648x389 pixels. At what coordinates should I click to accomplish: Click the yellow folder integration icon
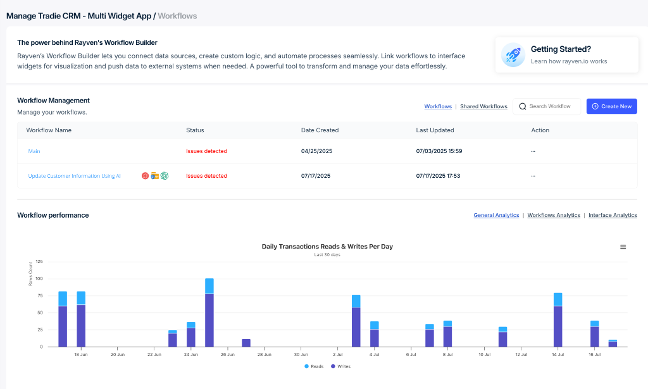click(x=155, y=176)
